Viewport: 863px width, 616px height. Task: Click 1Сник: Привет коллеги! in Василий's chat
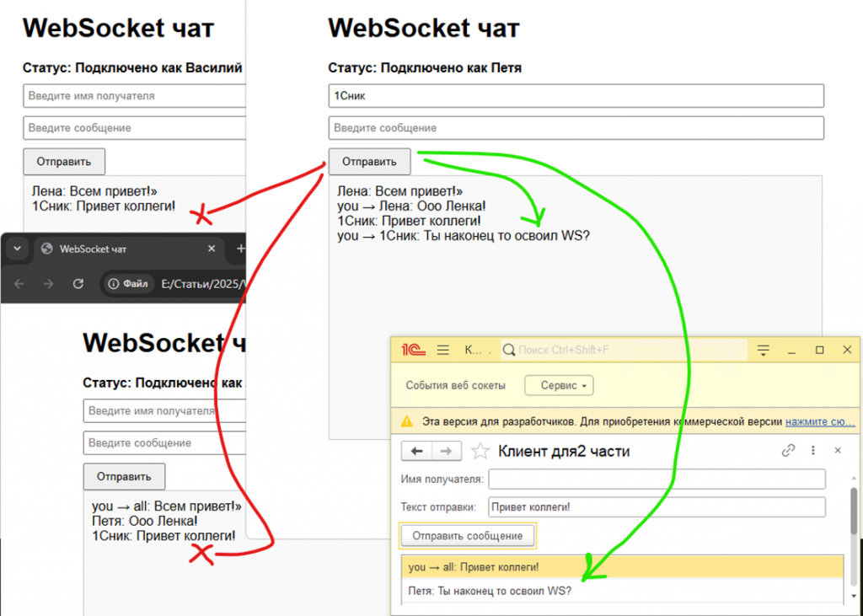click(x=104, y=206)
